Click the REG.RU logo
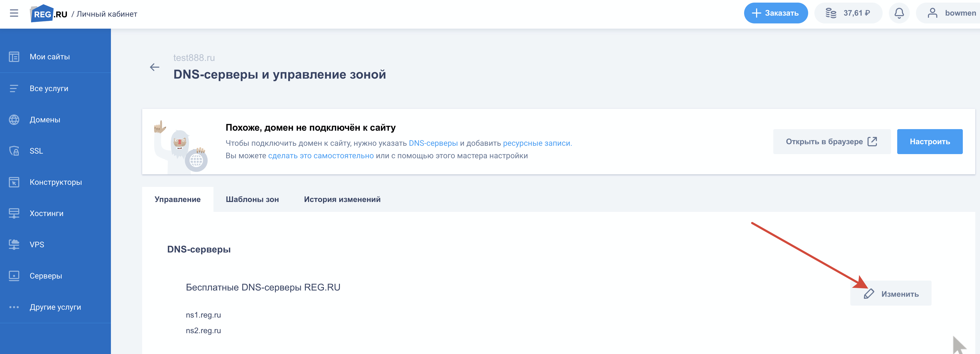980x354 pixels. 49,13
